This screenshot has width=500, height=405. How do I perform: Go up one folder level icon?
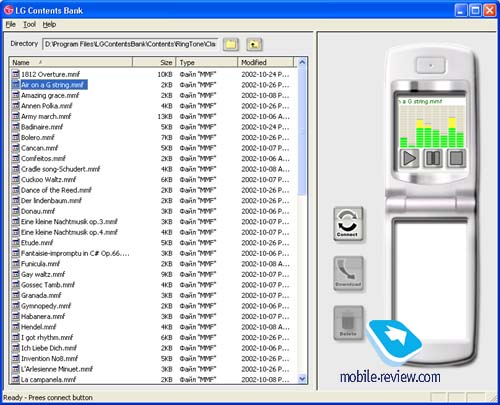click(x=254, y=44)
